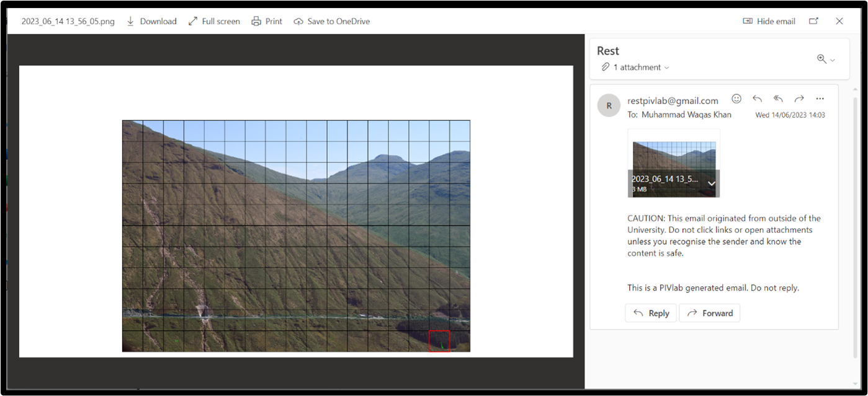Open the email in a new window
This screenshot has height=396, width=868.
(x=813, y=21)
